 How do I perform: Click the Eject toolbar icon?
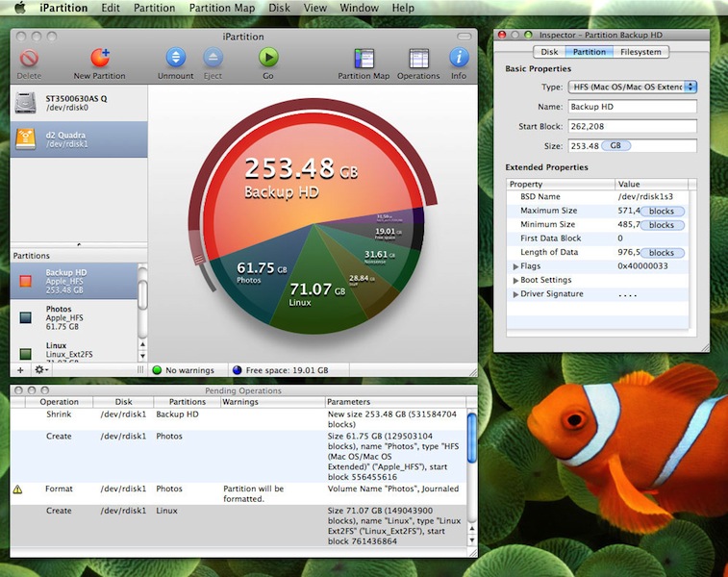pyautogui.click(x=213, y=59)
